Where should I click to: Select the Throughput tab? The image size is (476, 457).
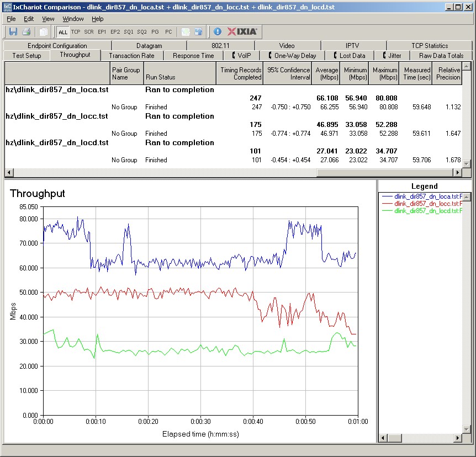pyautogui.click(x=75, y=55)
